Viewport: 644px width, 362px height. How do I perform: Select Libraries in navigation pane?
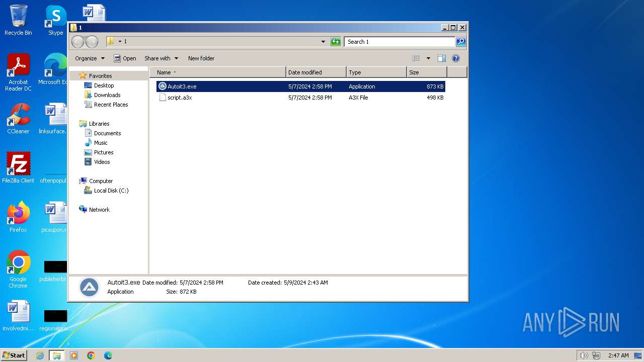pyautogui.click(x=99, y=124)
